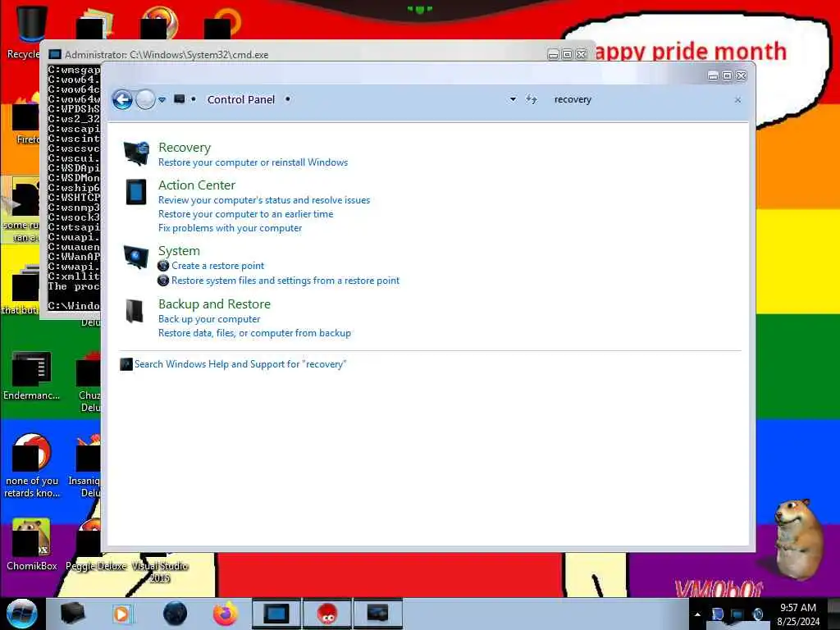
Task: Click the Control Panel breadcrumb
Action: tap(240, 99)
